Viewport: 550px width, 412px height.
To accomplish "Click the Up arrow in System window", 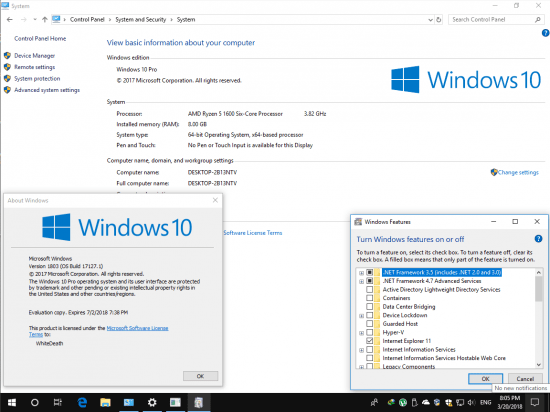I will (45, 20).
